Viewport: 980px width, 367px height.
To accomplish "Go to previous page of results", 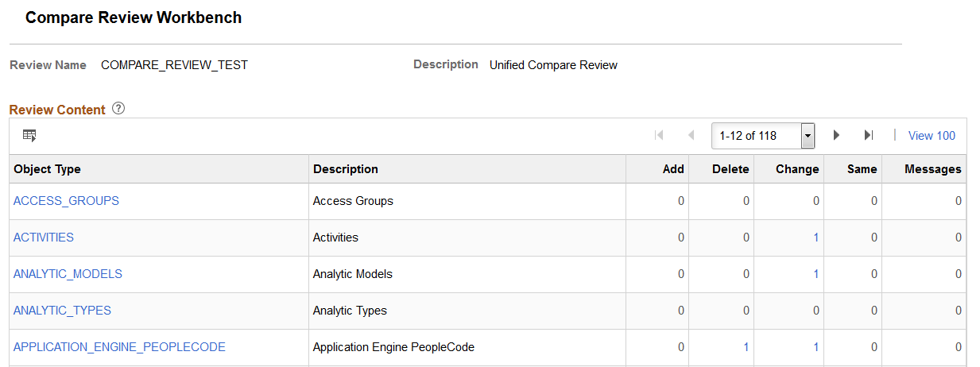I will coord(691,136).
